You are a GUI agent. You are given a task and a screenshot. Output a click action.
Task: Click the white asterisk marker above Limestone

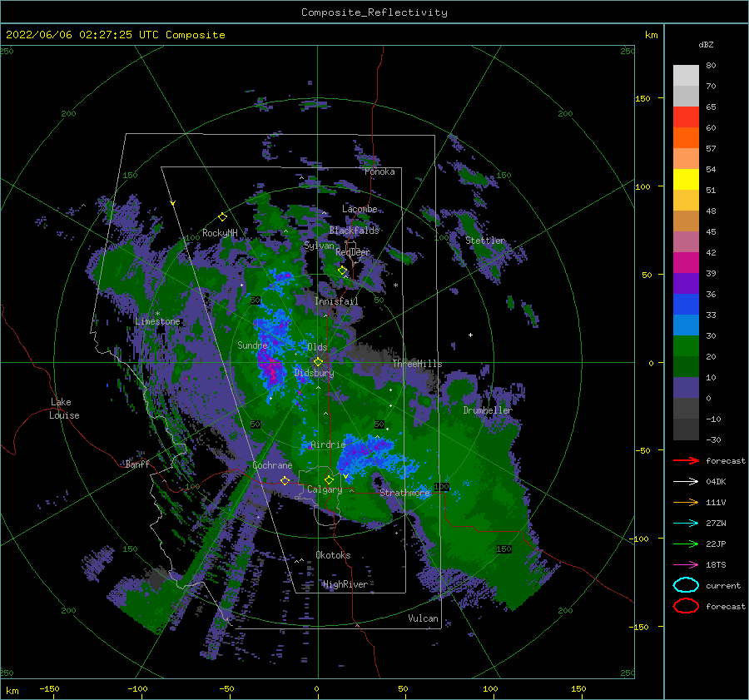coord(157,314)
